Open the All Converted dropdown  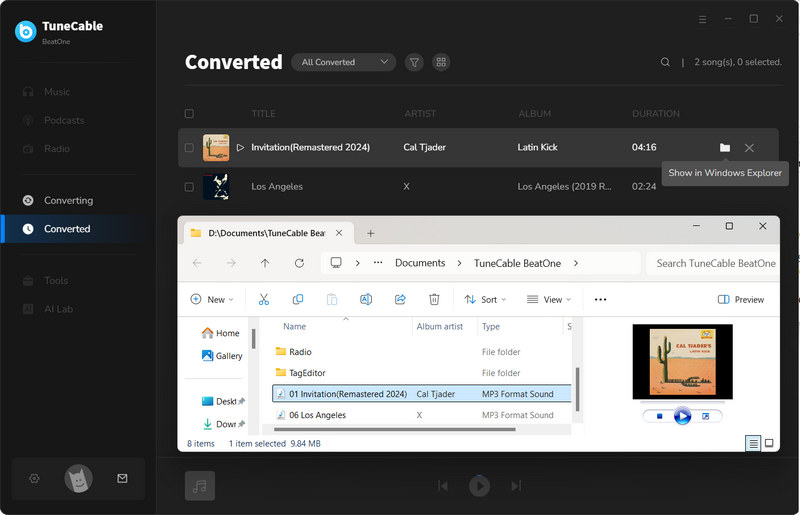[343, 62]
